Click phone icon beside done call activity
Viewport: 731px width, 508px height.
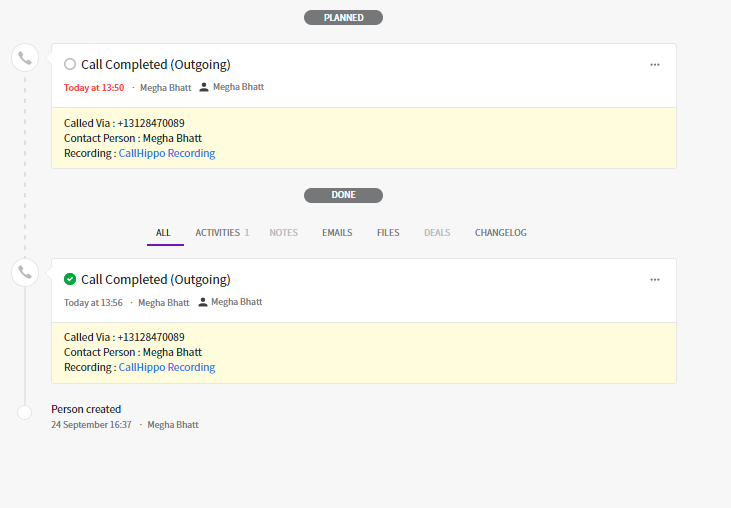click(x=25, y=272)
